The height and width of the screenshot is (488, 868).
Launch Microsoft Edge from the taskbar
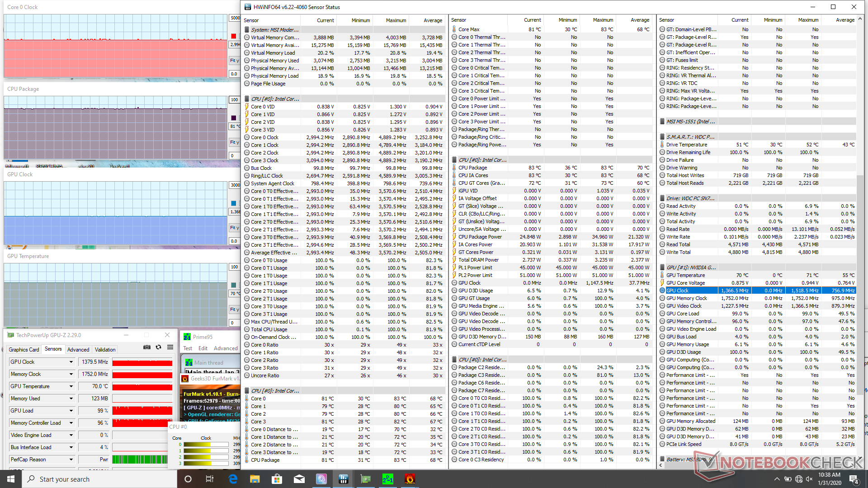coord(233,479)
